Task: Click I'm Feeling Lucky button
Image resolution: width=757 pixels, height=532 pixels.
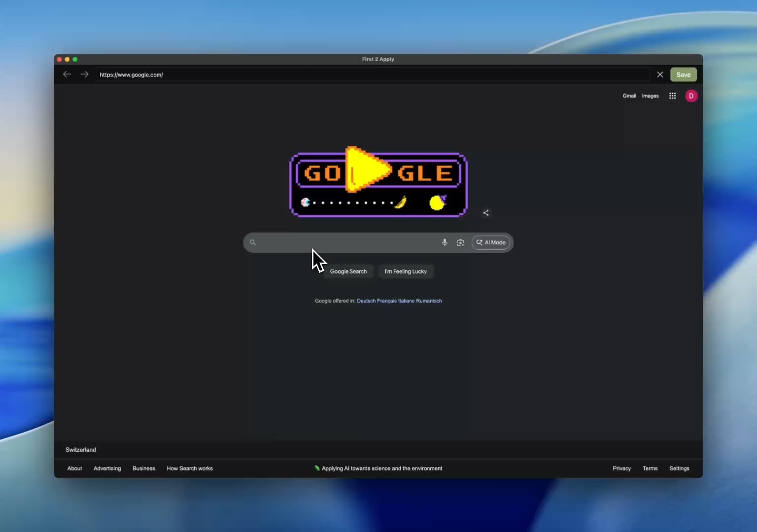Action: (x=406, y=271)
